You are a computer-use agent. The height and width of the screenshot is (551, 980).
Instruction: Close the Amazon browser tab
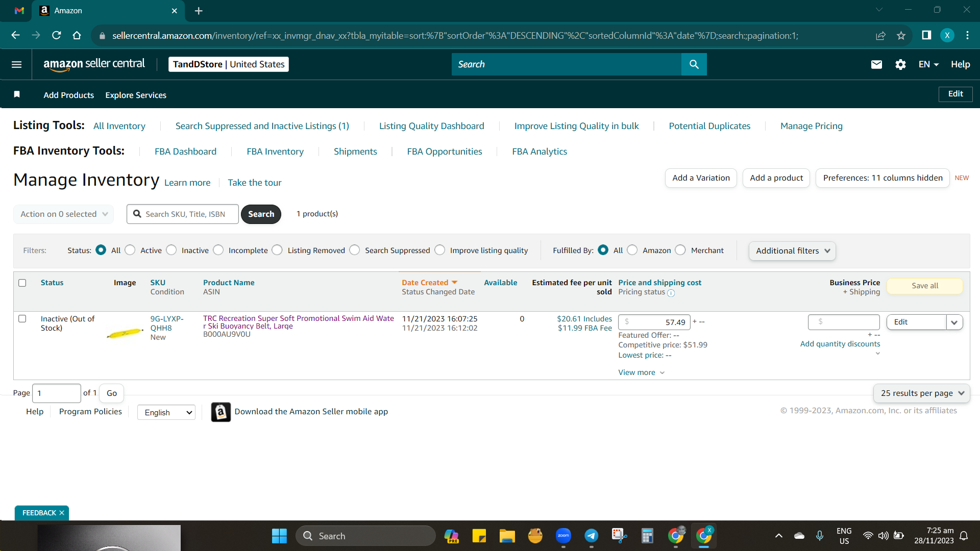pos(175,11)
